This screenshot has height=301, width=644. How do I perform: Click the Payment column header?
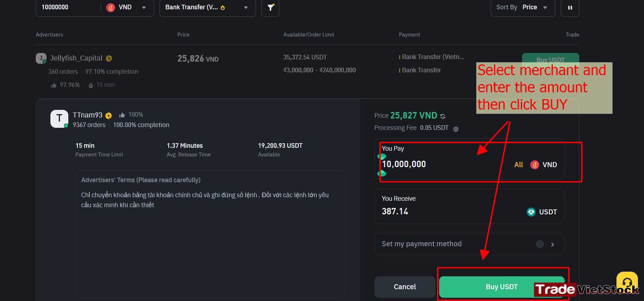409,35
